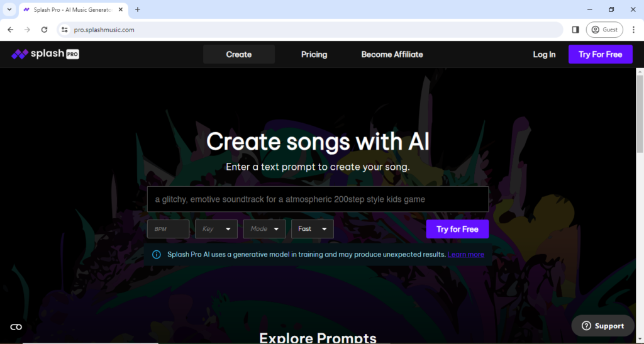Image resolution: width=644 pixels, height=344 pixels.
Task: Open the Fast speed dropdown
Action: tap(312, 229)
